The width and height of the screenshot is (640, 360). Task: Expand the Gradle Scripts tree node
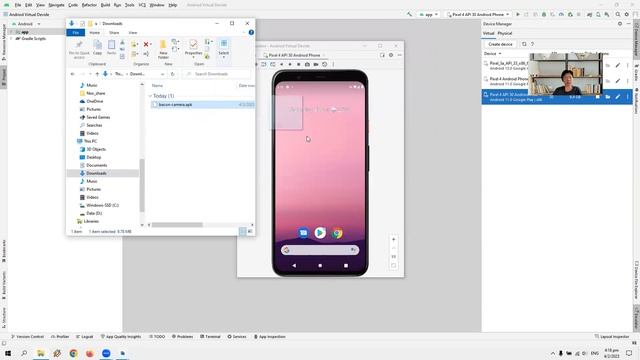point(12,38)
